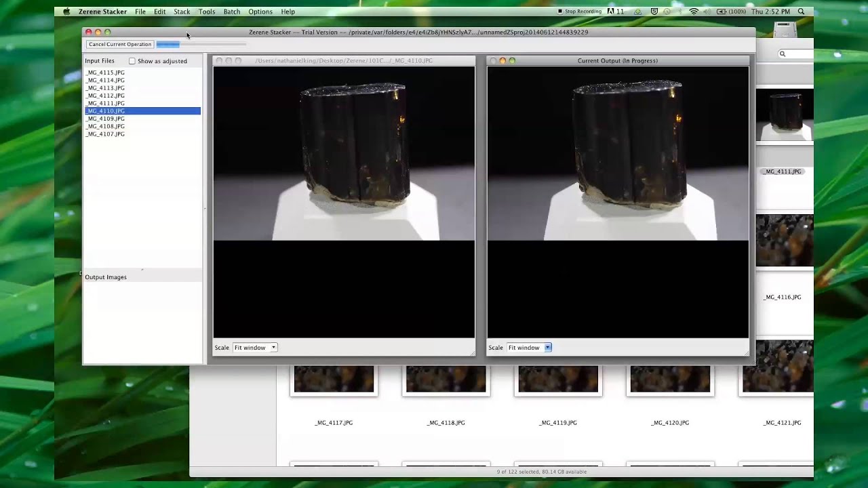Select _MG_4114.JPG in Input Files
868x488 pixels.
click(142, 80)
